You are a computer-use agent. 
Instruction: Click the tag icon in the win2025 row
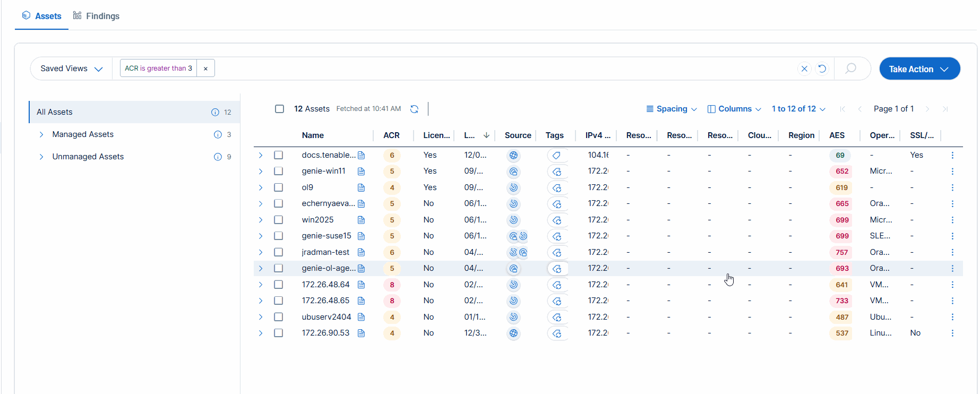click(557, 220)
